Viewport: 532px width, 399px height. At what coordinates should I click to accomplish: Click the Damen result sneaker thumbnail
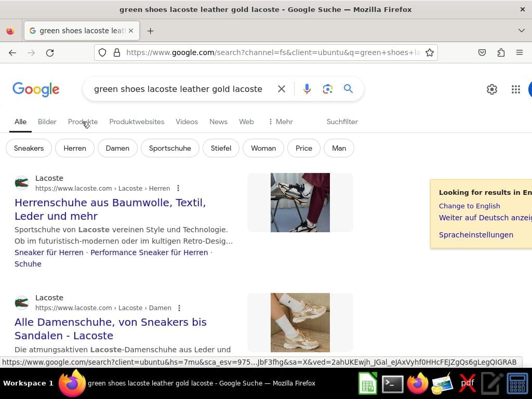(x=300, y=322)
